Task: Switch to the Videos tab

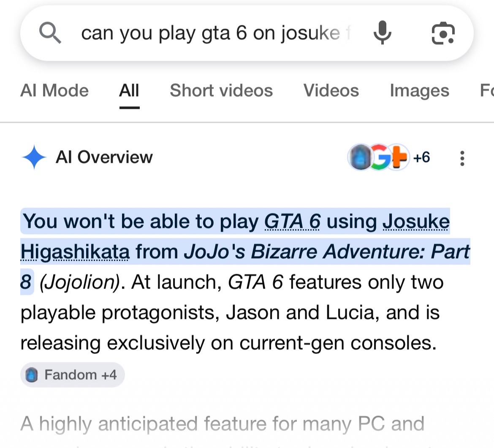Action: pyautogui.click(x=331, y=90)
